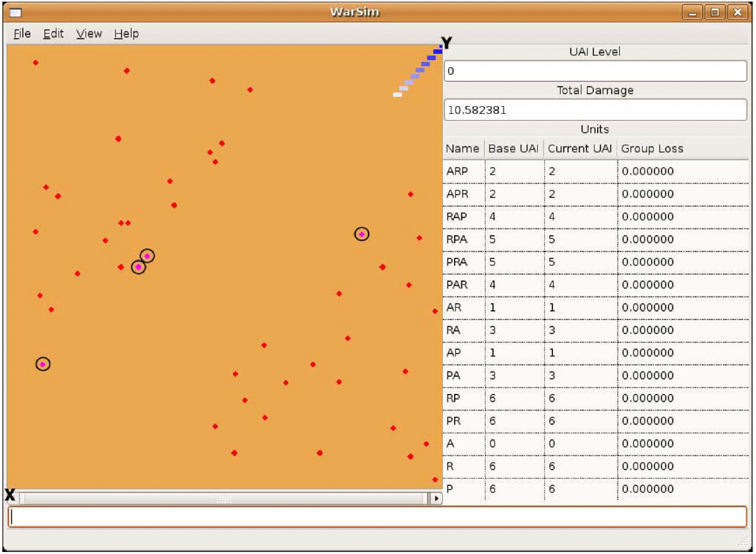Screen dimensions: 756x554
Task: Click the upper of the two adjacent circled units
Action: coord(147,256)
